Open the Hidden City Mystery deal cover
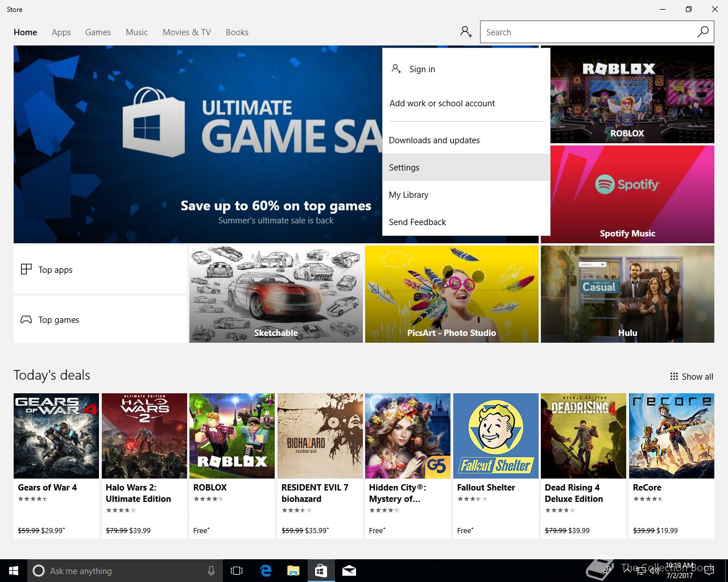728x582 pixels. [408, 436]
